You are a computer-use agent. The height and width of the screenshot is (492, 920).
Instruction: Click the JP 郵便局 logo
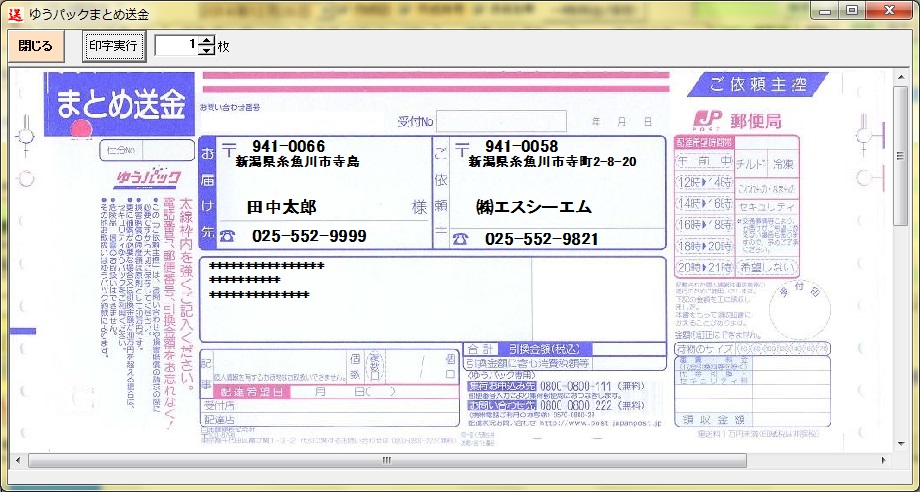pos(738,120)
